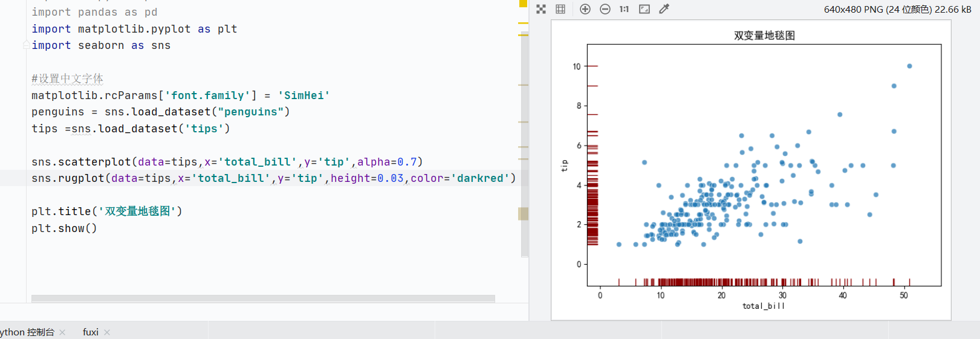Click the 'import pandas as pd' line
This screenshot has width=980, height=339.
point(94,12)
